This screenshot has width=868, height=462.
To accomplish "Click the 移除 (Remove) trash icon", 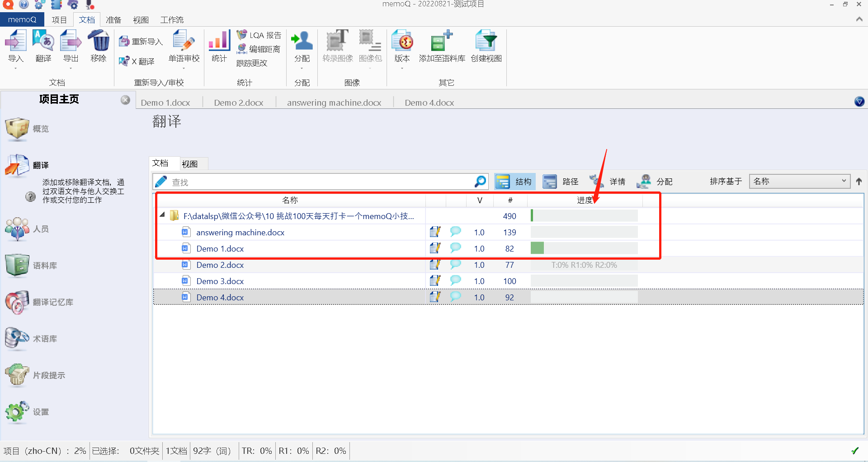I will pos(98,42).
